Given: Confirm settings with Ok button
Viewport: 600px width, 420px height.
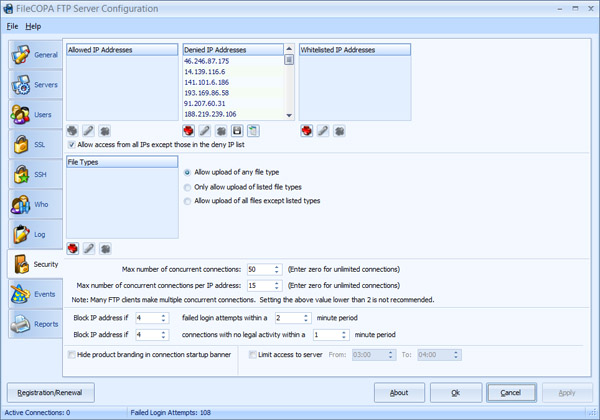Looking at the screenshot, I should (x=456, y=392).
